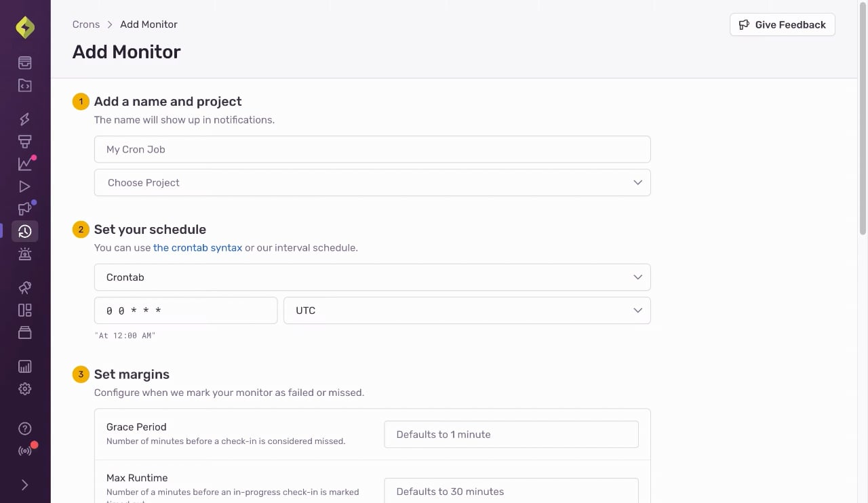868x503 pixels.
Task: Open the Dashboards layout icon
Action: 24,310
